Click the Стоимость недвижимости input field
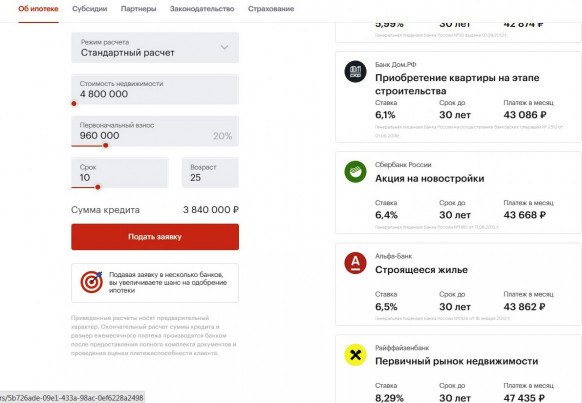Viewport: 582px width, 403px height. point(155,89)
